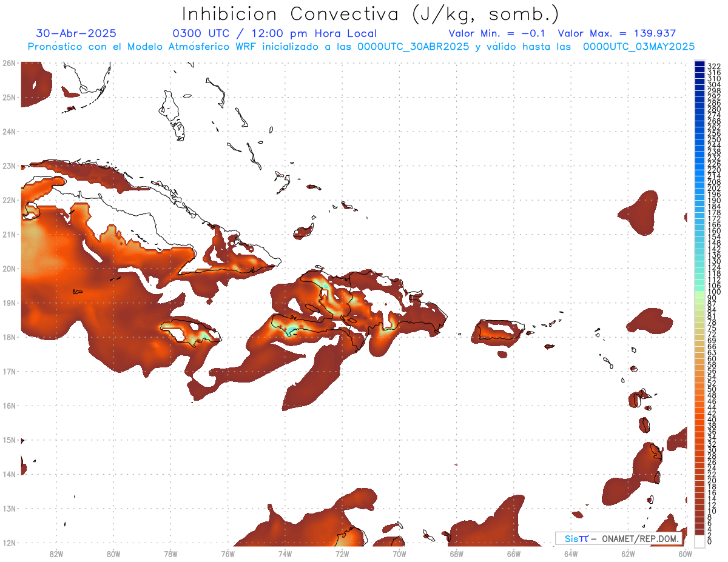Click the SisTT – ONAMET/REP.DOM. logo box
Screen dimensions: 728x562
coord(619,538)
